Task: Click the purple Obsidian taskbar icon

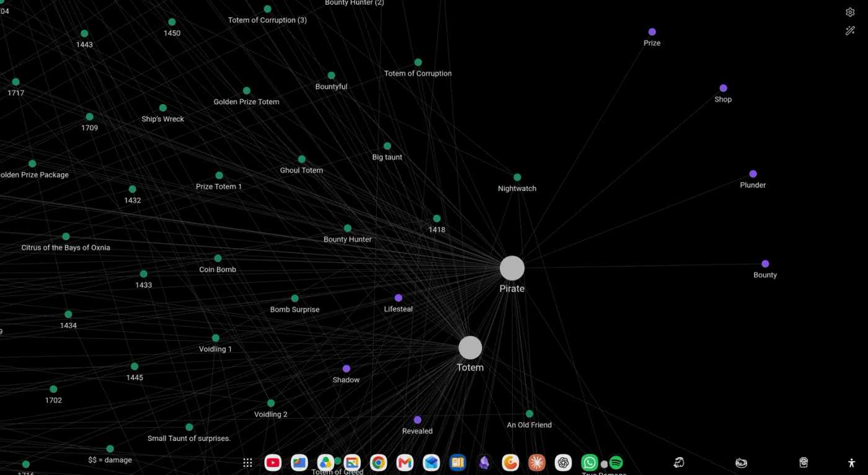Action: pos(484,463)
